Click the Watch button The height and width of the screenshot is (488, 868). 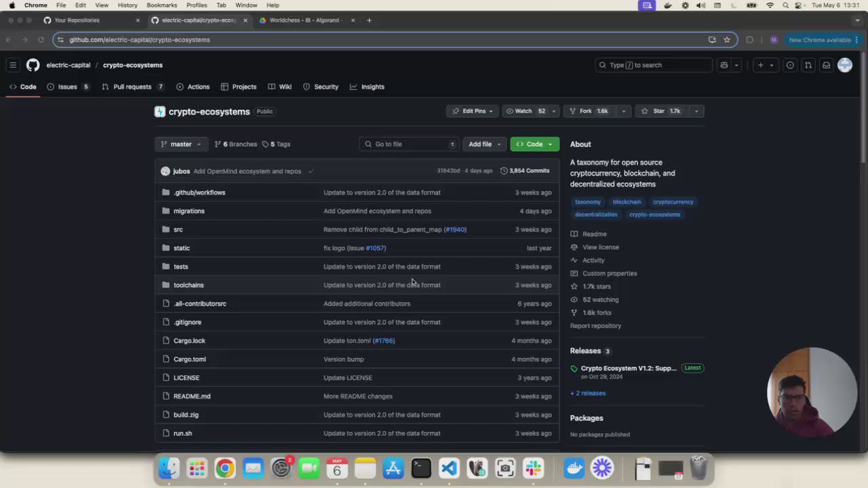click(525, 111)
